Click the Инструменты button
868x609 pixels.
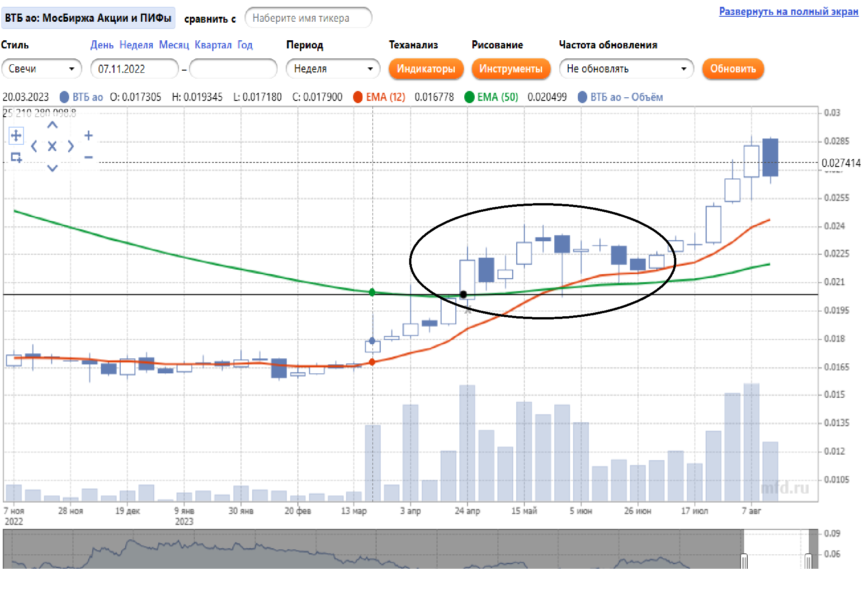point(511,69)
